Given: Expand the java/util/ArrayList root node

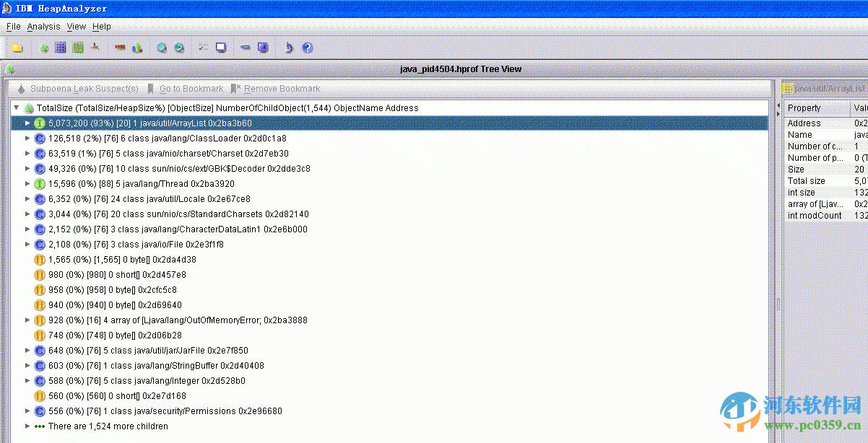Looking at the screenshot, I should click(26, 123).
